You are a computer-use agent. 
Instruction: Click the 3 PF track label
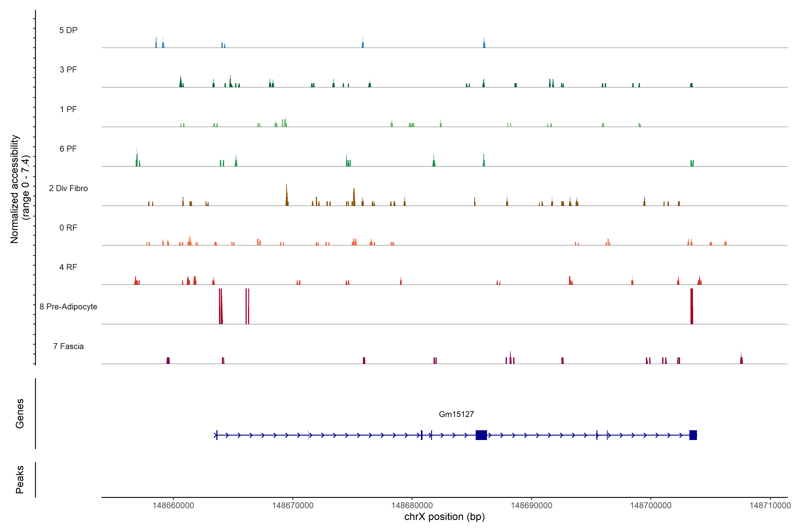[x=68, y=70]
